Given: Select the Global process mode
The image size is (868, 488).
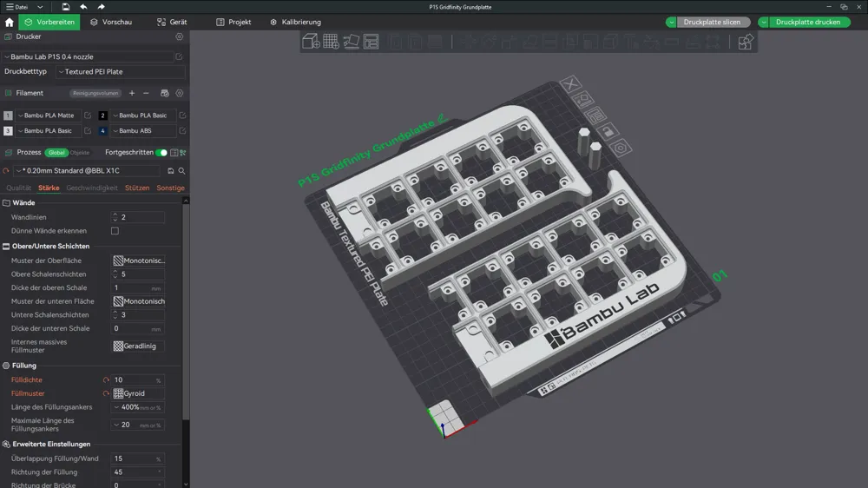Looking at the screenshot, I should point(56,152).
